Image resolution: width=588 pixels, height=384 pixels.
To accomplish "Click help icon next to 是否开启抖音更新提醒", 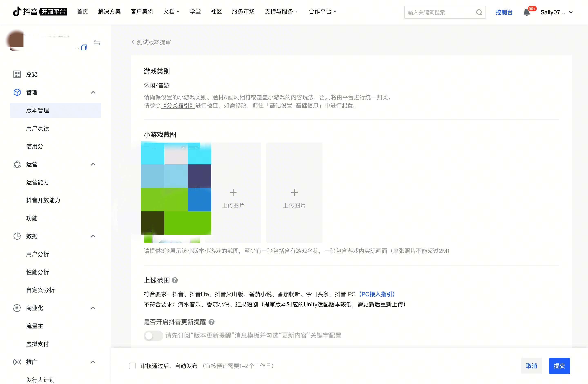I will [x=211, y=322].
